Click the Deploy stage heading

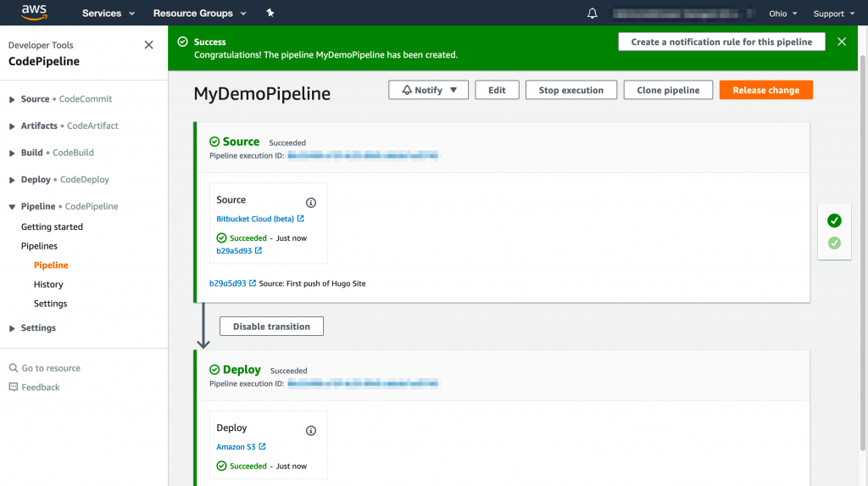242,370
